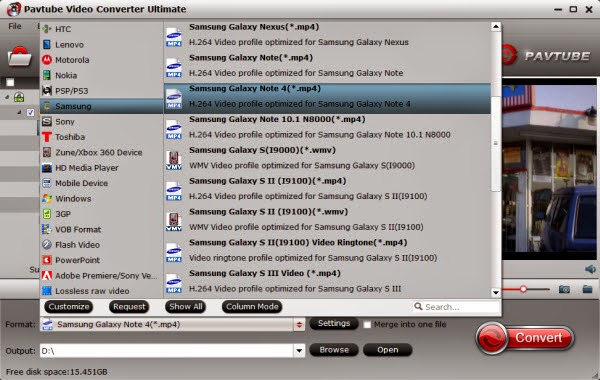Click the preview playback slider handle

(x=523, y=289)
